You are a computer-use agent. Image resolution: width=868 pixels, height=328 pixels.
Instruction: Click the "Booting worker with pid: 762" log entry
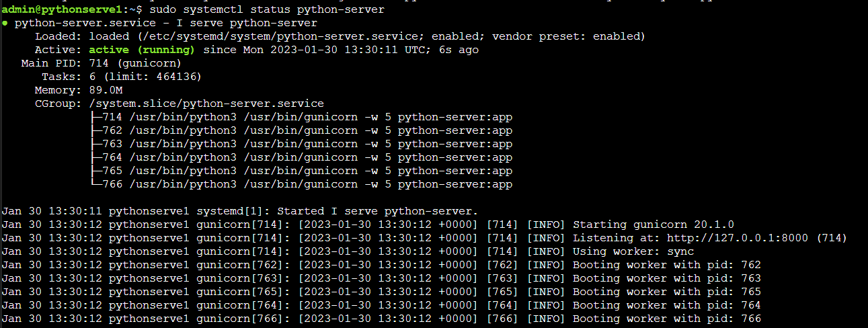(667, 265)
